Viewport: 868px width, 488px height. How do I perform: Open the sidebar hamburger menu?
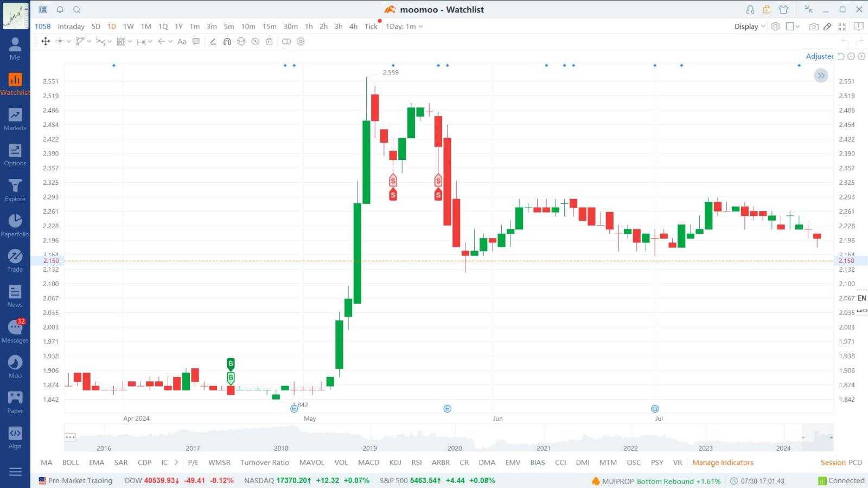point(15,472)
